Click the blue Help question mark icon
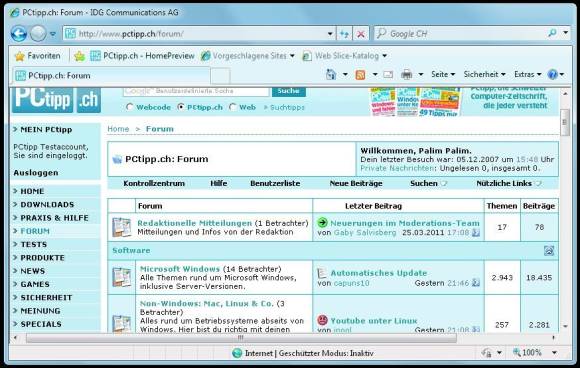The width and height of the screenshot is (580, 368). click(552, 75)
